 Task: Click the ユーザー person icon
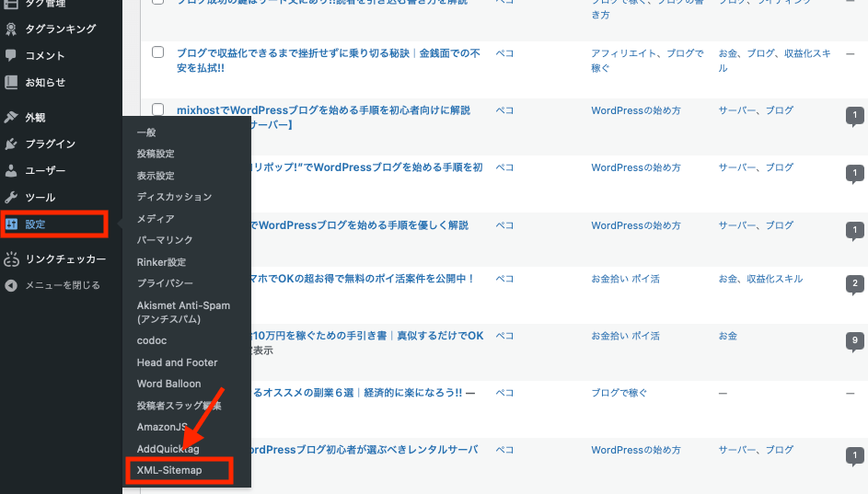[11, 170]
